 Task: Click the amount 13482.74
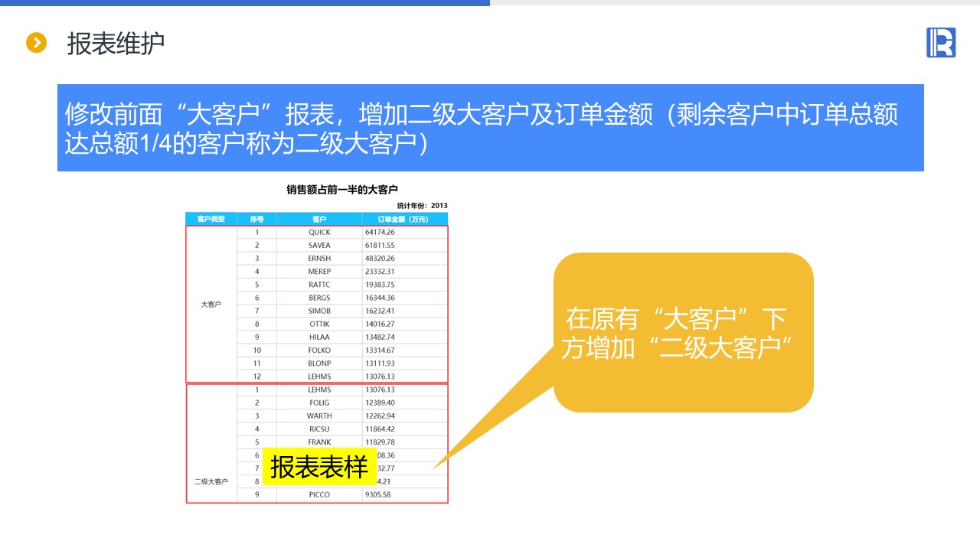click(380, 337)
